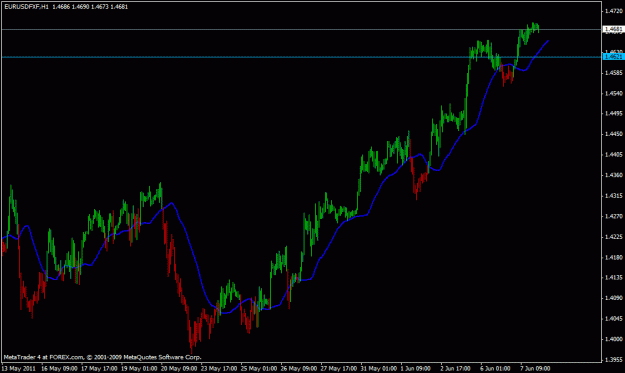Click the 25 May 01:00 time label
The height and width of the screenshot is (373, 625).
(259, 369)
